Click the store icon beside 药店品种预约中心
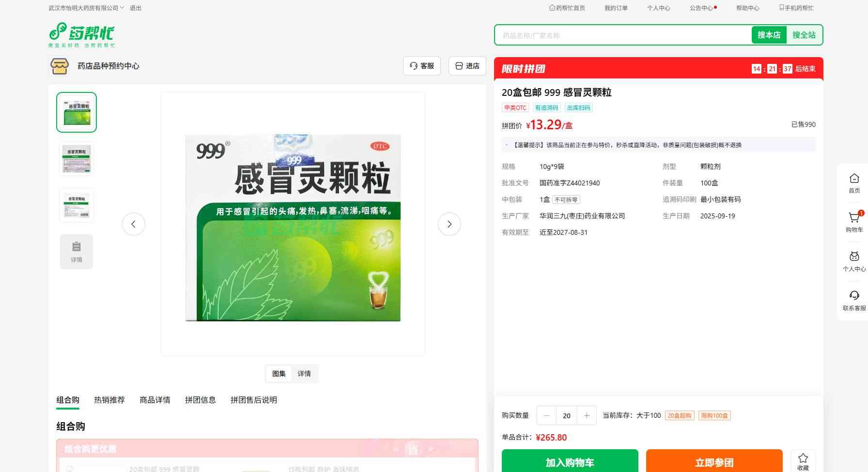Image resolution: width=868 pixels, height=472 pixels. click(x=60, y=66)
